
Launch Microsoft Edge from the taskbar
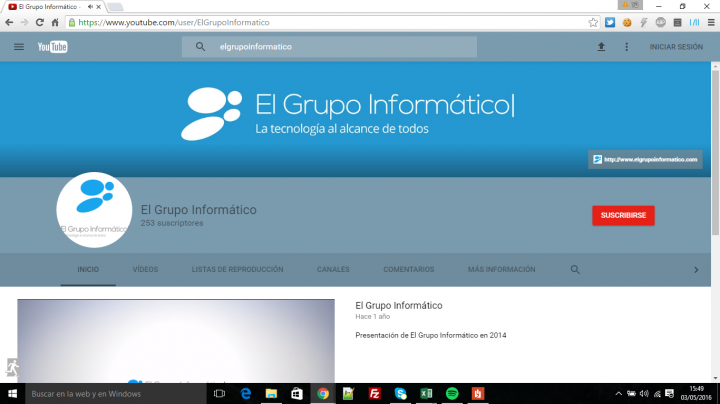pos(246,393)
